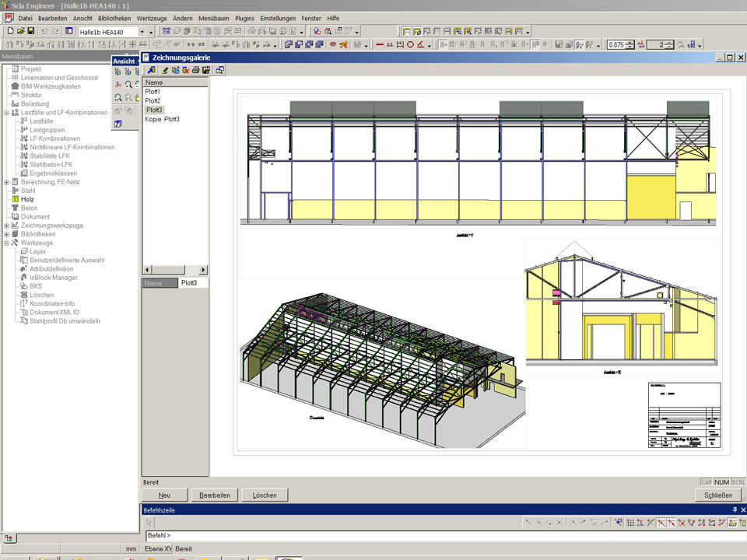Toggle the pin on Befehlszeile panel
The height and width of the screenshot is (560, 747).
point(734,509)
